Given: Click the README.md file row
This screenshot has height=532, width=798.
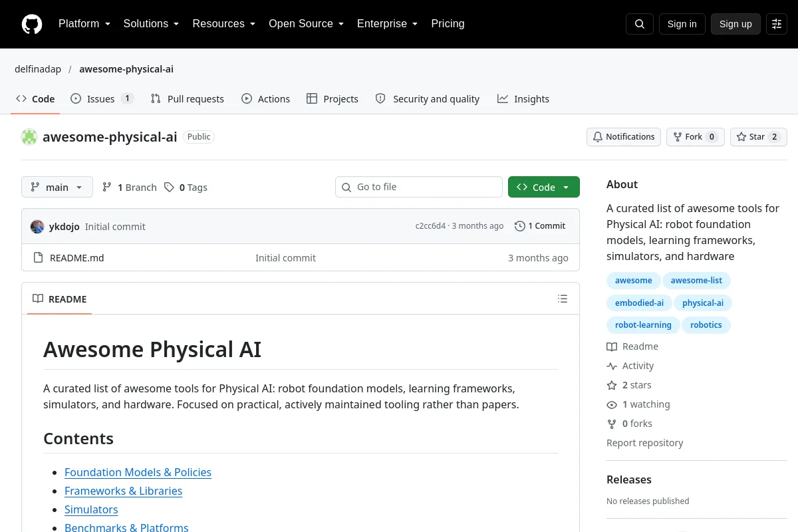Looking at the screenshot, I should 301,258.
